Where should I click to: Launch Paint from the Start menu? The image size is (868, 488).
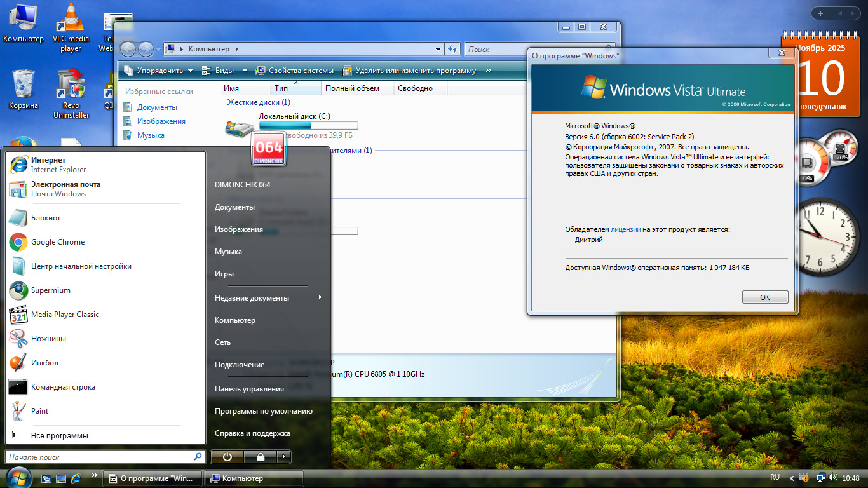[x=39, y=411]
